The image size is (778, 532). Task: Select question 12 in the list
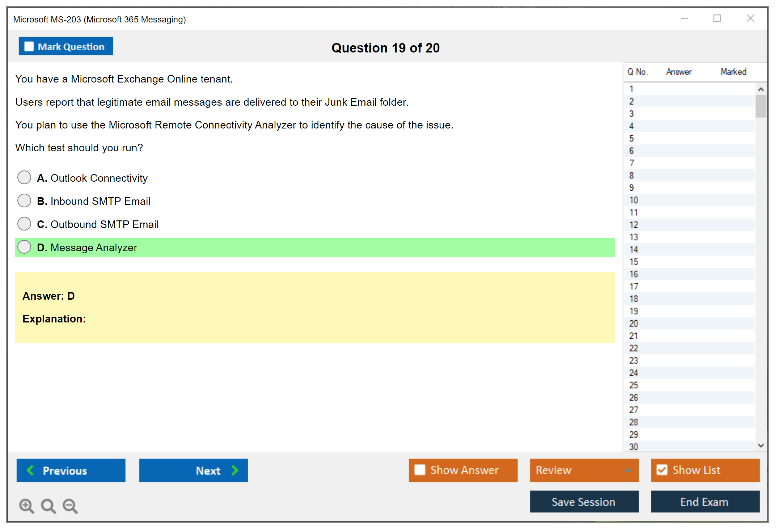tap(634, 225)
